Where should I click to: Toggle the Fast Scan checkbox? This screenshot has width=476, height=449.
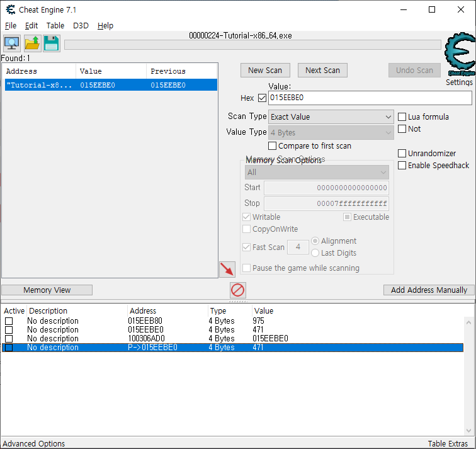[247, 247]
